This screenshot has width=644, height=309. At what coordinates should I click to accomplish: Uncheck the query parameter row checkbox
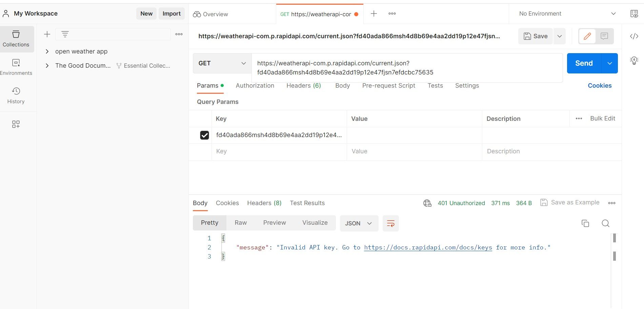pyautogui.click(x=204, y=135)
